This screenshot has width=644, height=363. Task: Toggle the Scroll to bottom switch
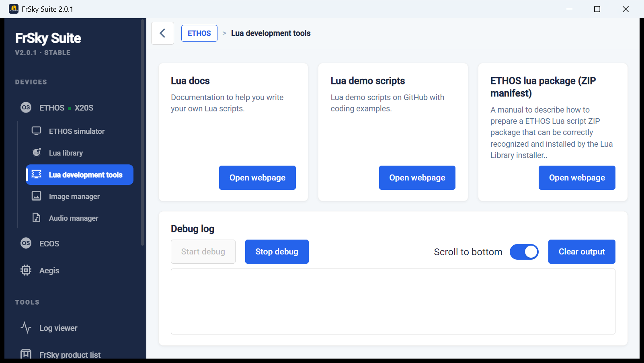(524, 252)
